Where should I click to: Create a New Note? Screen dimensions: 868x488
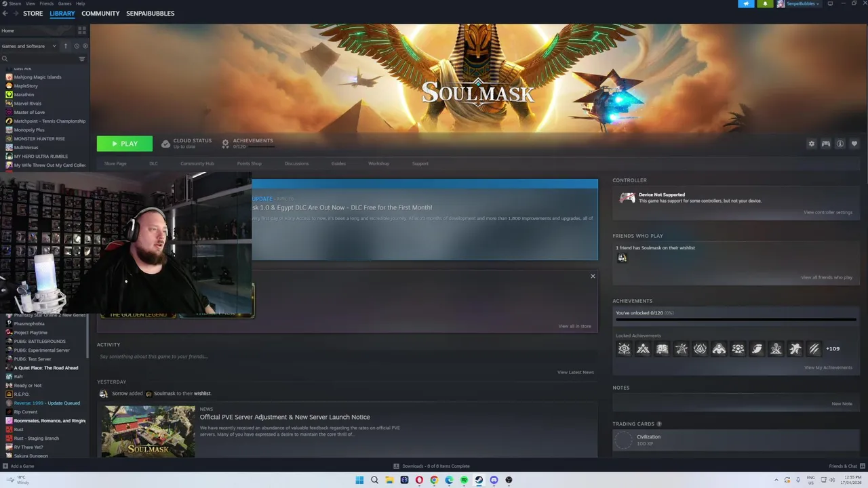pos(842,404)
